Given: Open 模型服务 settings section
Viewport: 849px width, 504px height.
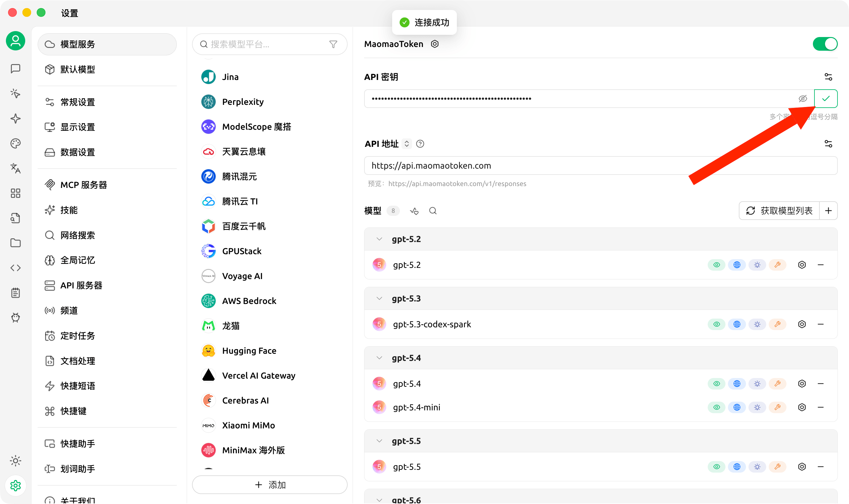Looking at the screenshot, I should coord(107,44).
